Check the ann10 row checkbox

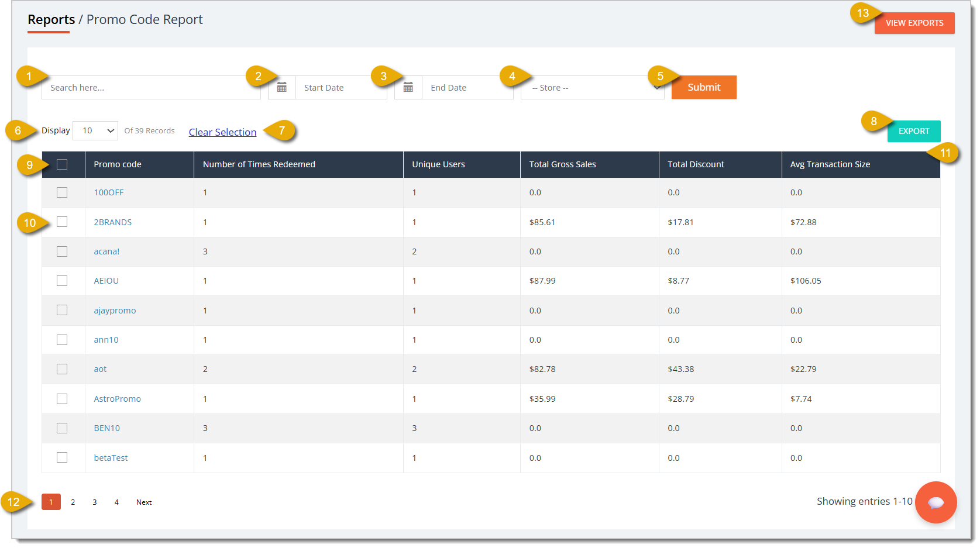[62, 340]
